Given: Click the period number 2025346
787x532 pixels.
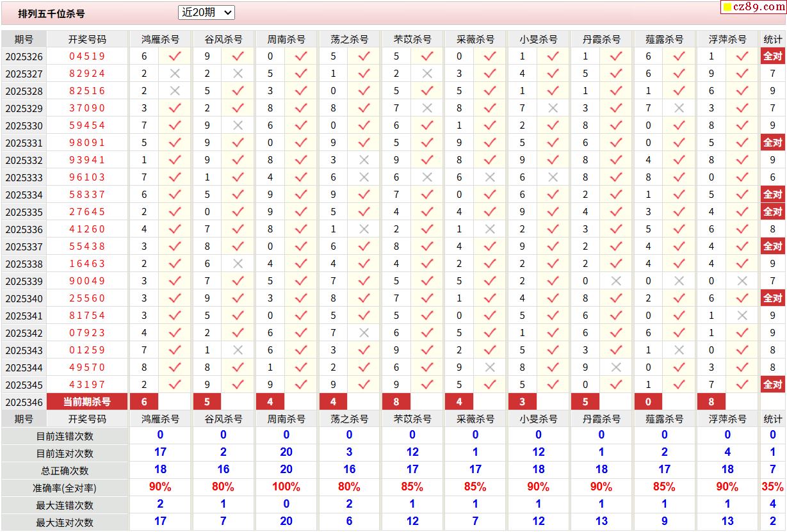Looking at the screenshot, I should tap(24, 403).
